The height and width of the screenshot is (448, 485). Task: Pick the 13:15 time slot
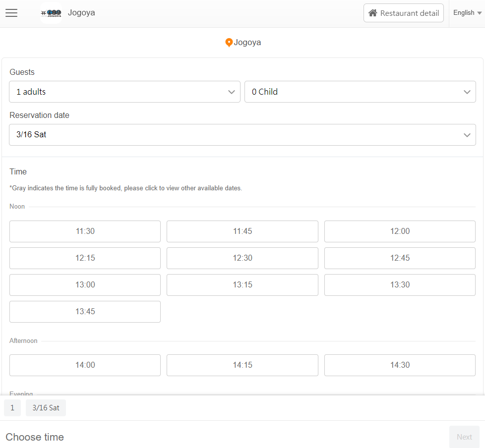click(242, 285)
